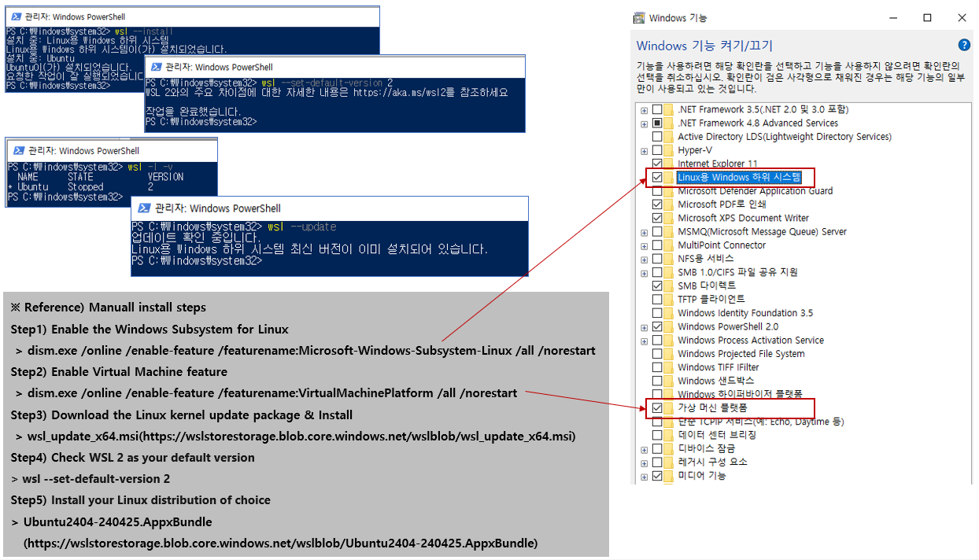Image resolution: width=979 pixels, height=560 pixels.
Task: Expand Windows Process Activation Service
Action: pyautogui.click(x=645, y=341)
